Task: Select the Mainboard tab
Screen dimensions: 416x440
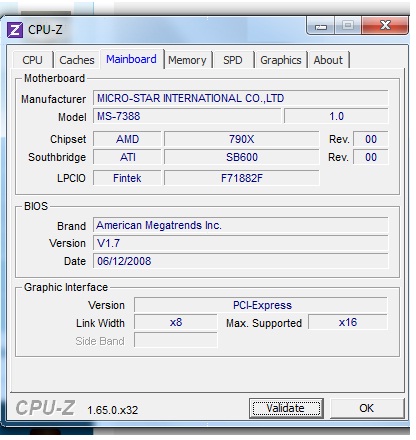Action: 131,59
